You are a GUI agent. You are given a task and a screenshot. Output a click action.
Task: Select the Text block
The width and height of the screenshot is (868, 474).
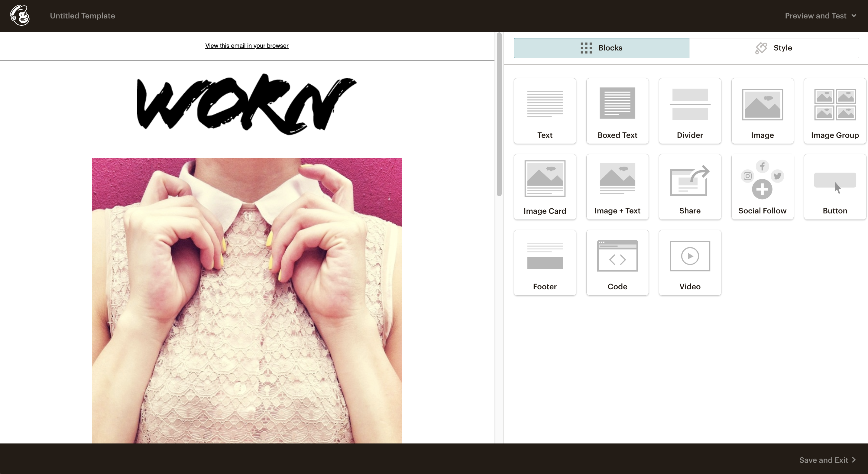tap(545, 111)
